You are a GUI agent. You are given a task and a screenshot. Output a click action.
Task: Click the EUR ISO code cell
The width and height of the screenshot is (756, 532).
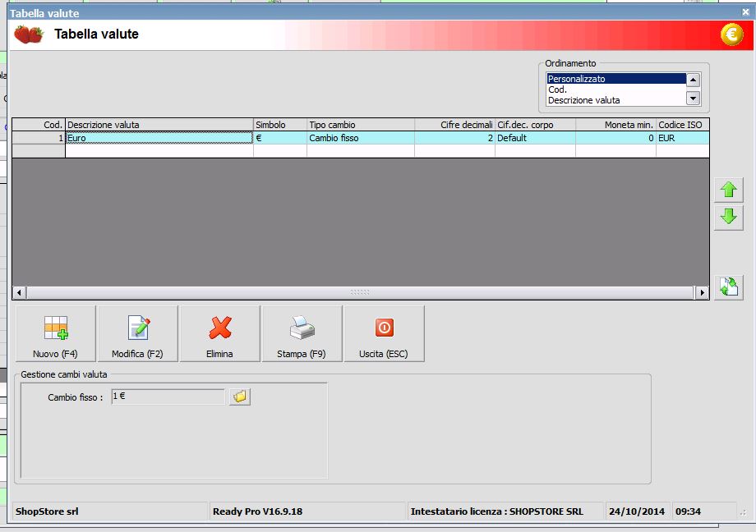click(683, 138)
